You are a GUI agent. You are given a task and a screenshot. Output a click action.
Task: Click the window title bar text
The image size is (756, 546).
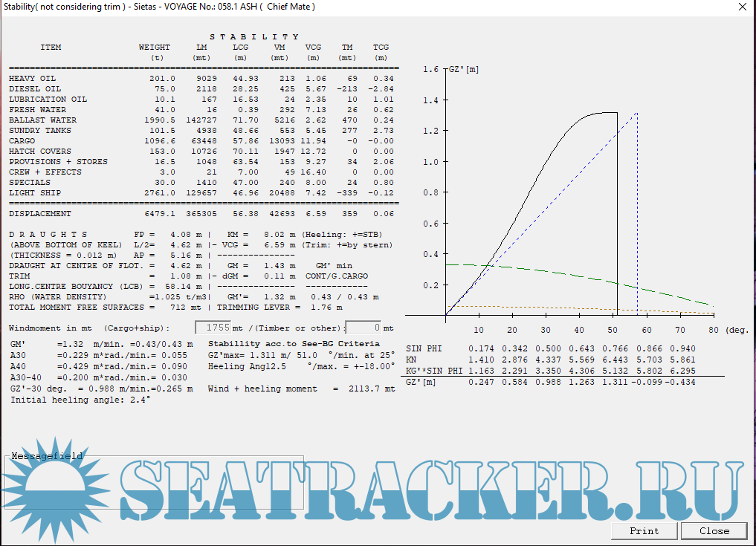click(x=158, y=7)
